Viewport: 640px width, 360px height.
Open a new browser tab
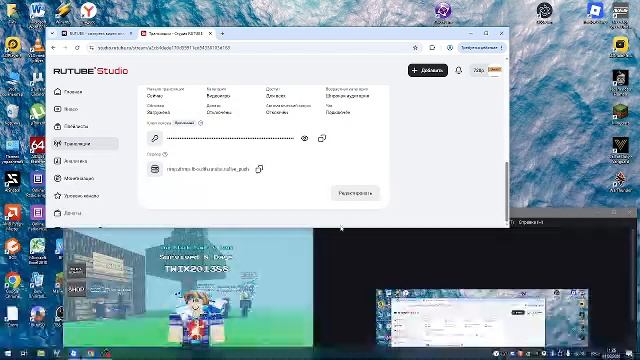tap(222, 33)
